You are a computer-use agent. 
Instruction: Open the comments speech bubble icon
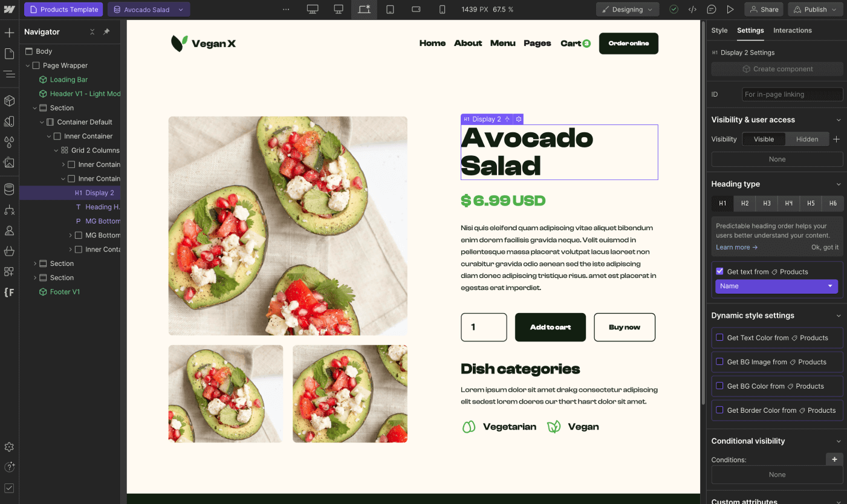[x=712, y=10]
